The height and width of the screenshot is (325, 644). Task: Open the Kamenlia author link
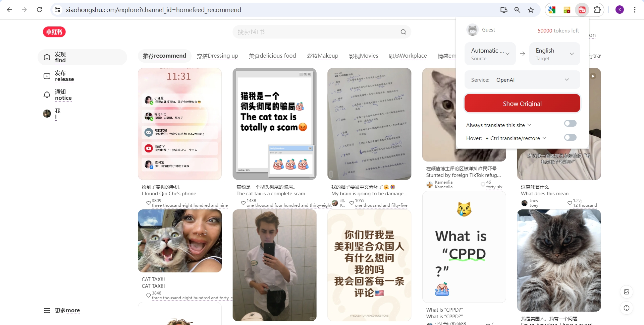click(x=443, y=184)
